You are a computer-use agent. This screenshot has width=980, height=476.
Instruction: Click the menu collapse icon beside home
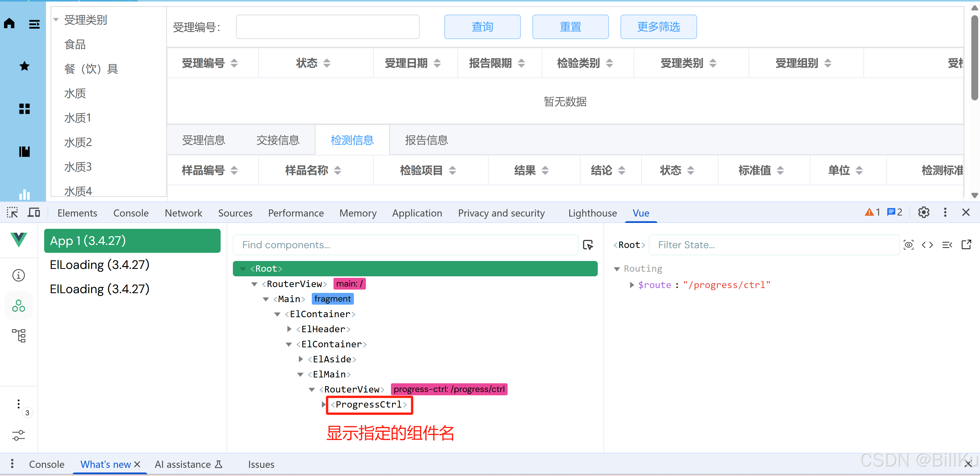pos(34,24)
